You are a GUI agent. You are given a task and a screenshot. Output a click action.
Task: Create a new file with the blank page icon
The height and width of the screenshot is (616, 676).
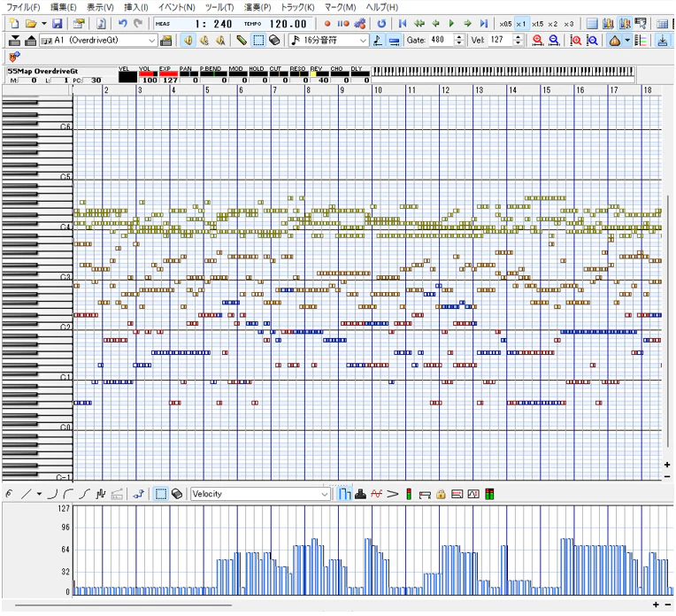point(14,24)
